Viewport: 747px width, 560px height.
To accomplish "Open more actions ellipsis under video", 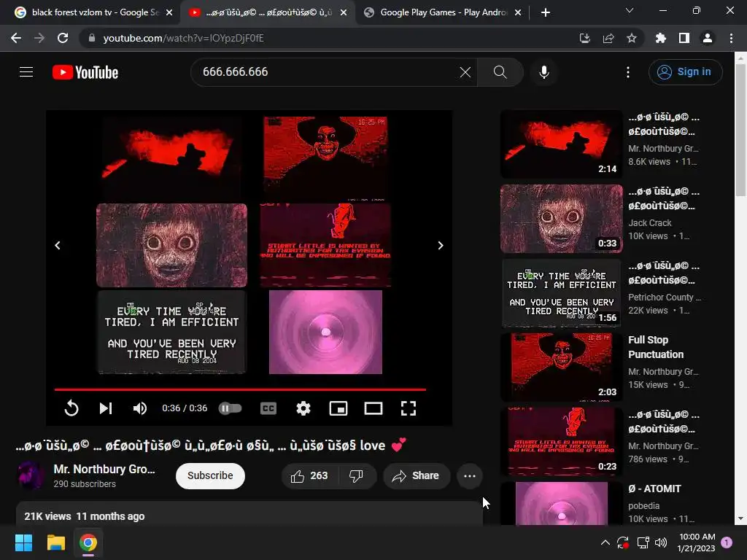I will 470,475.
